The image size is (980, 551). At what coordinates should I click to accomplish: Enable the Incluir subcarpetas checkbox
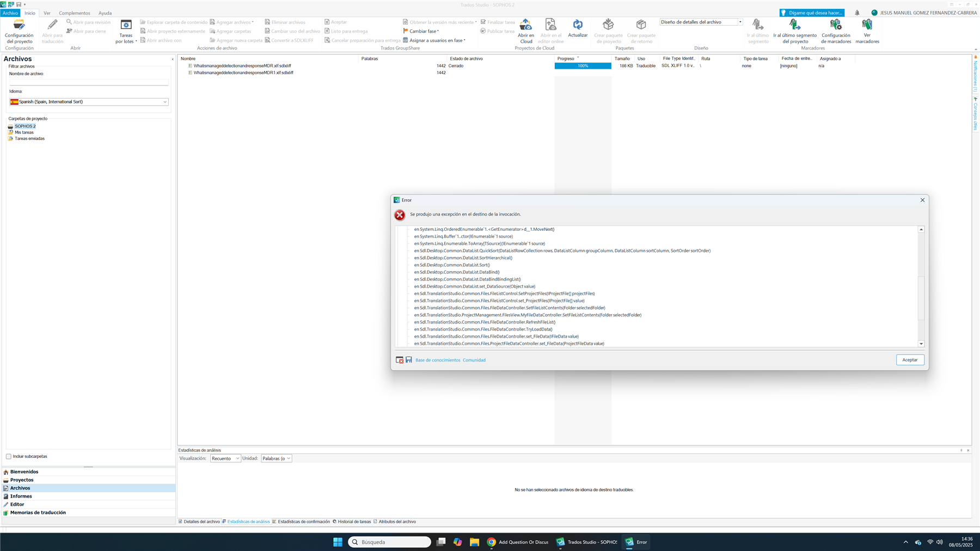9,456
